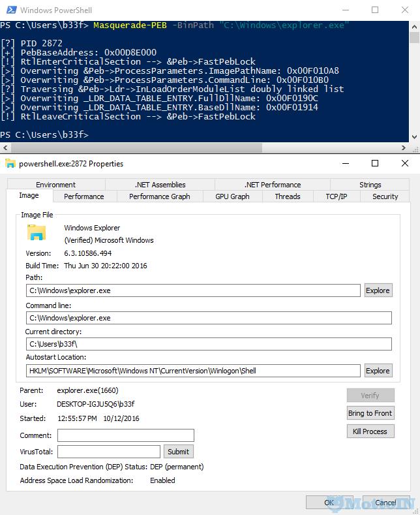The width and height of the screenshot is (420, 515).
Task: Minimize the Windows PowerShell window
Action: tap(345, 10)
